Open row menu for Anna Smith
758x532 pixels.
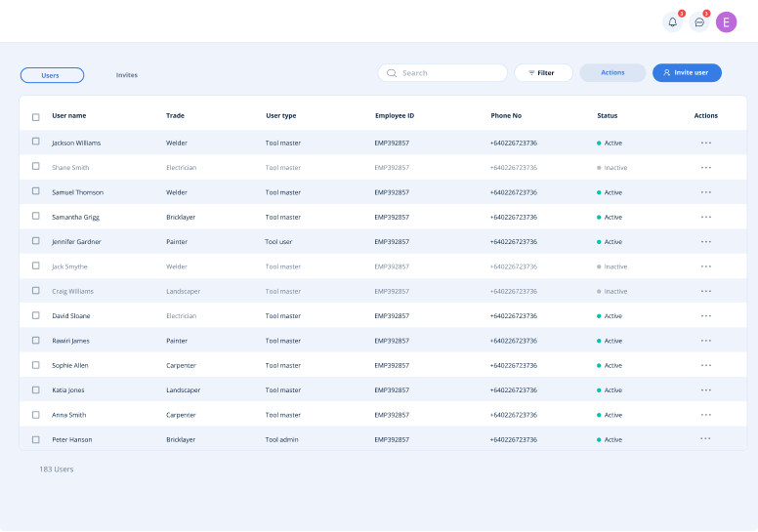(x=705, y=415)
